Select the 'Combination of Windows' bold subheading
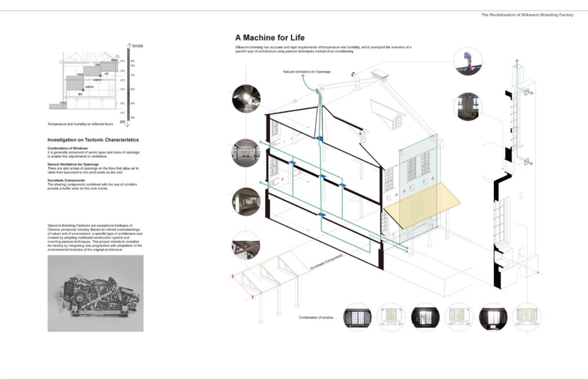 (x=68, y=148)
